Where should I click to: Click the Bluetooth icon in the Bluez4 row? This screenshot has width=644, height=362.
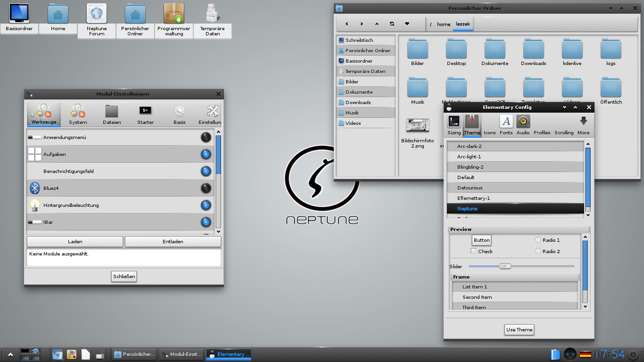point(35,188)
